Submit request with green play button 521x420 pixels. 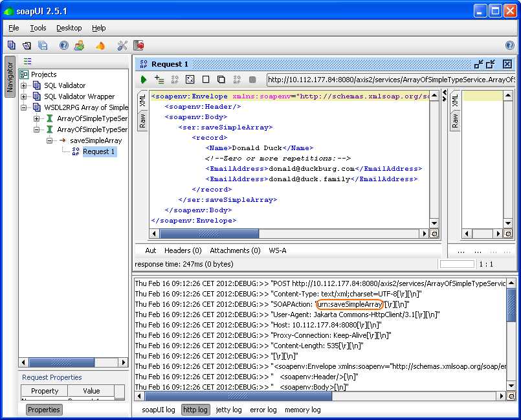click(x=144, y=80)
